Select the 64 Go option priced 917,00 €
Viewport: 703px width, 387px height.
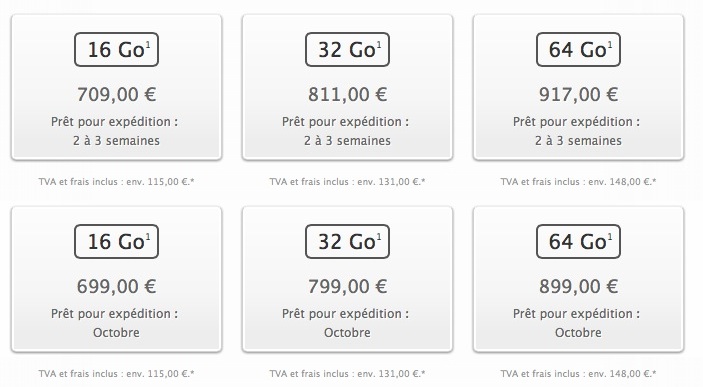click(578, 87)
